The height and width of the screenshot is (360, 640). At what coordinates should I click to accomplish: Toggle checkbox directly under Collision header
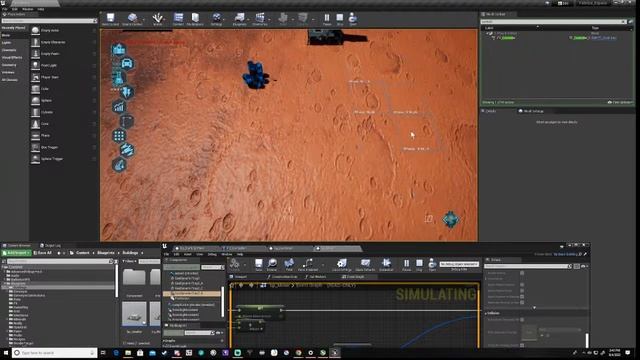coord(522,319)
